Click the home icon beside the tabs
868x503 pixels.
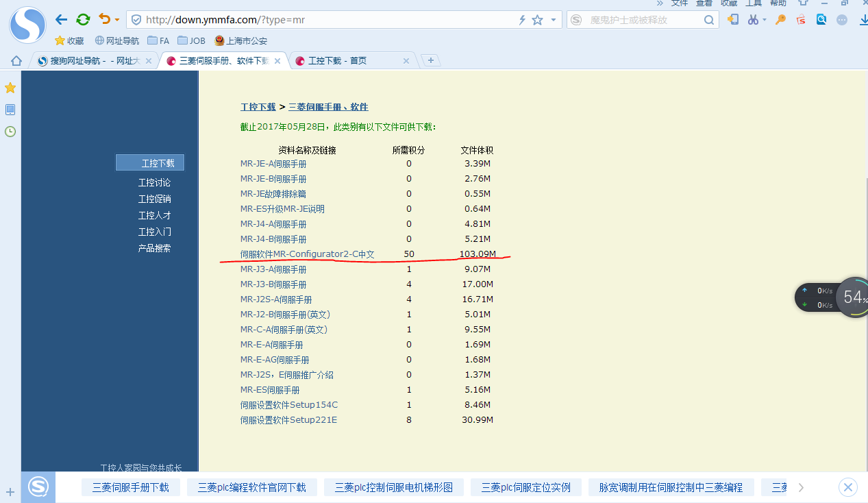pyautogui.click(x=16, y=61)
